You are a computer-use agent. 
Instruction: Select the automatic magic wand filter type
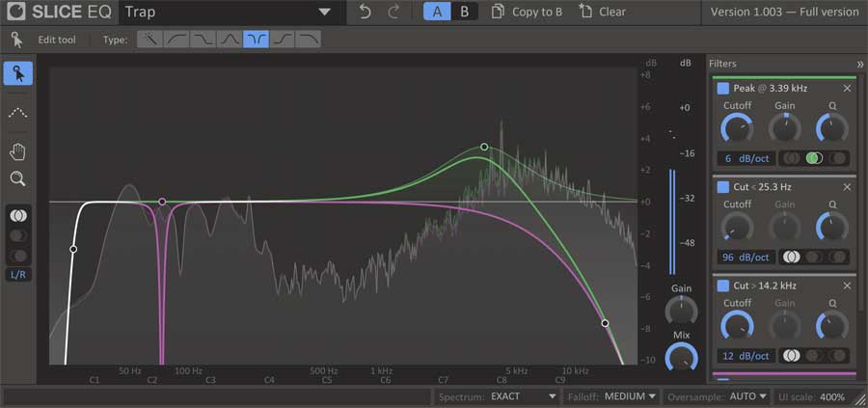click(150, 40)
